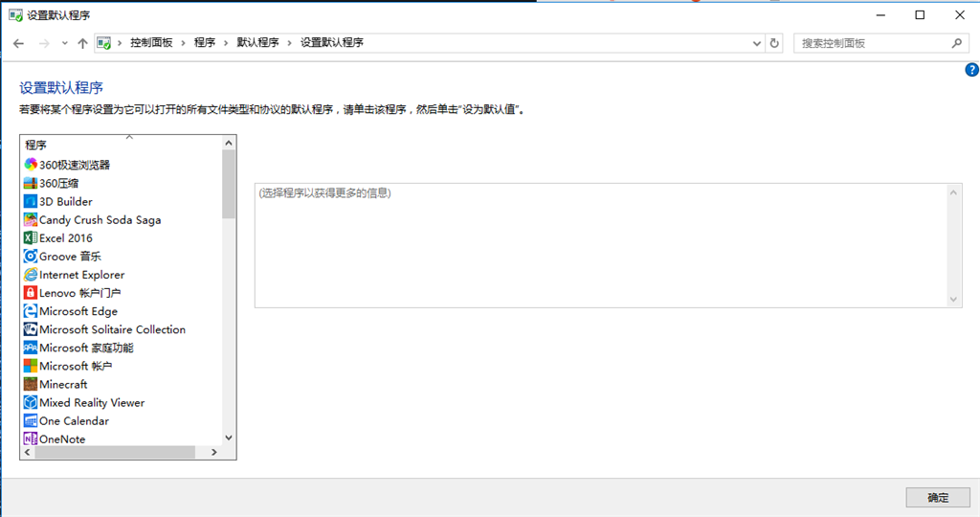Click program list scroll-up arrow

pos(229,144)
